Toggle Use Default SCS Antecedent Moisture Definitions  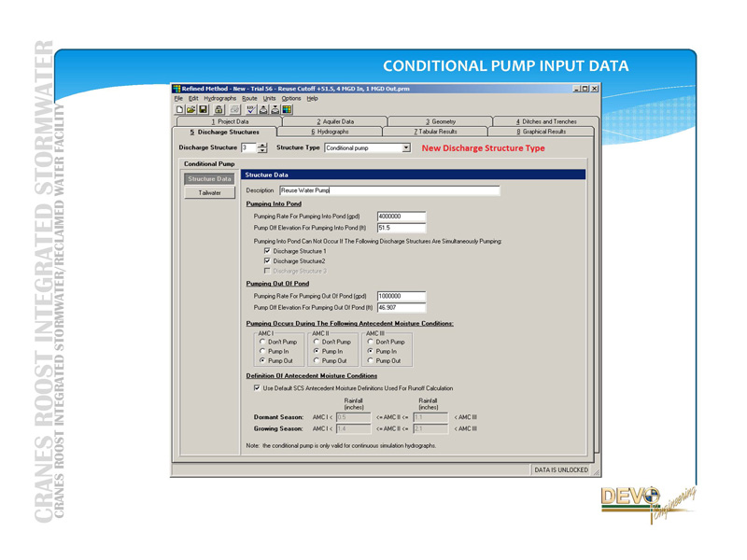pyautogui.click(x=258, y=387)
